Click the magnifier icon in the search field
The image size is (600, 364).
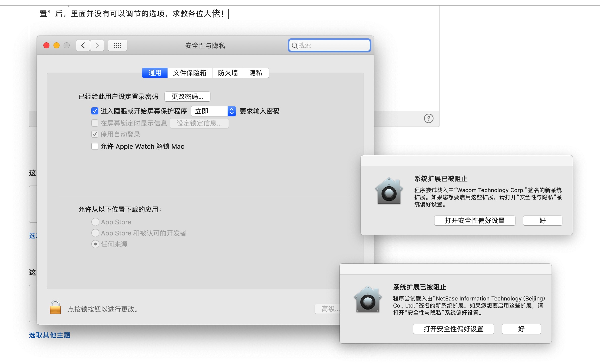pos(294,46)
